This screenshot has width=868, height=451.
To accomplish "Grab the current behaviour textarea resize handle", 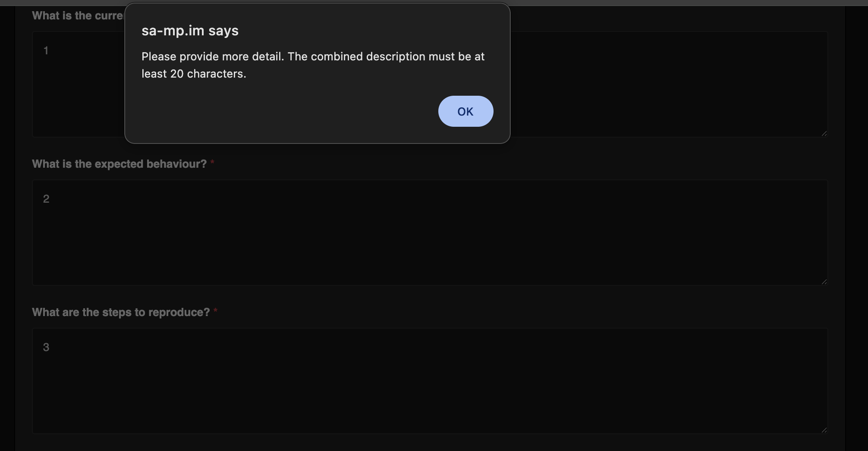I will tap(824, 134).
